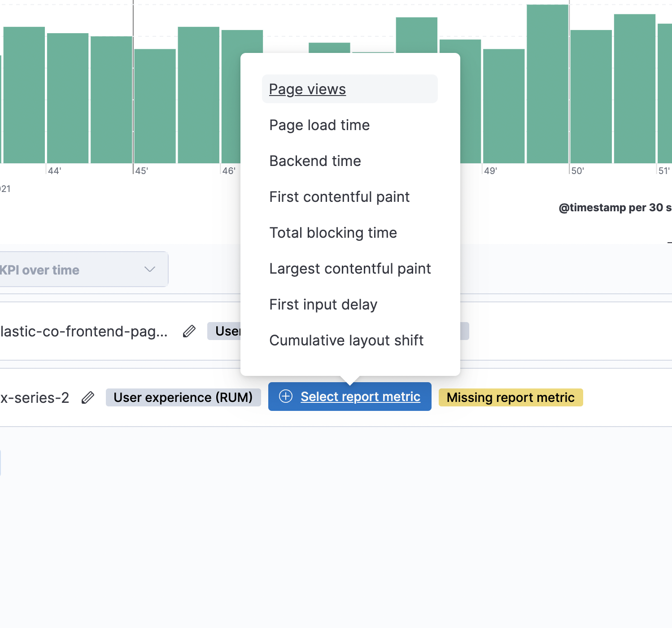Select "First contentful paint" metric
The image size is (672, 628).
point(339,197)
